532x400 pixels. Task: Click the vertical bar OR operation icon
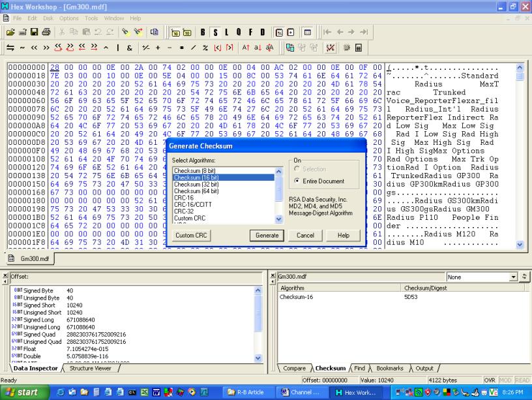(x=118, y=48)
